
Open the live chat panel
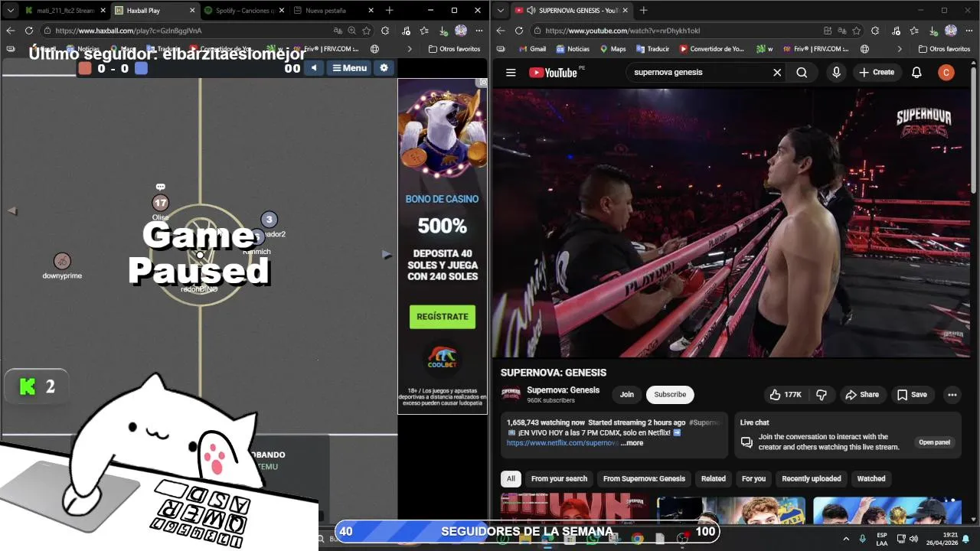coord(934,442)
